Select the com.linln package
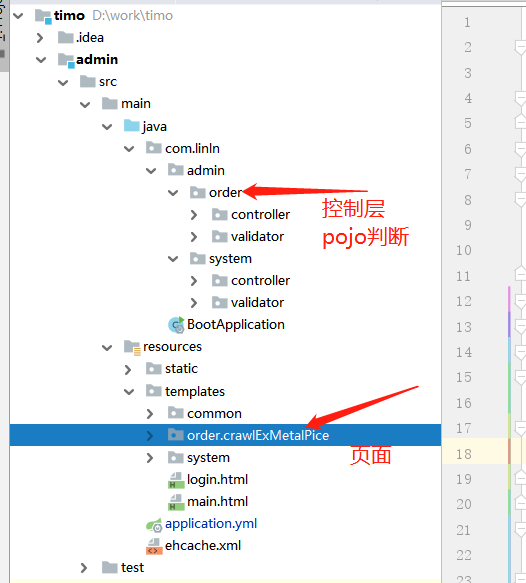 192,148
